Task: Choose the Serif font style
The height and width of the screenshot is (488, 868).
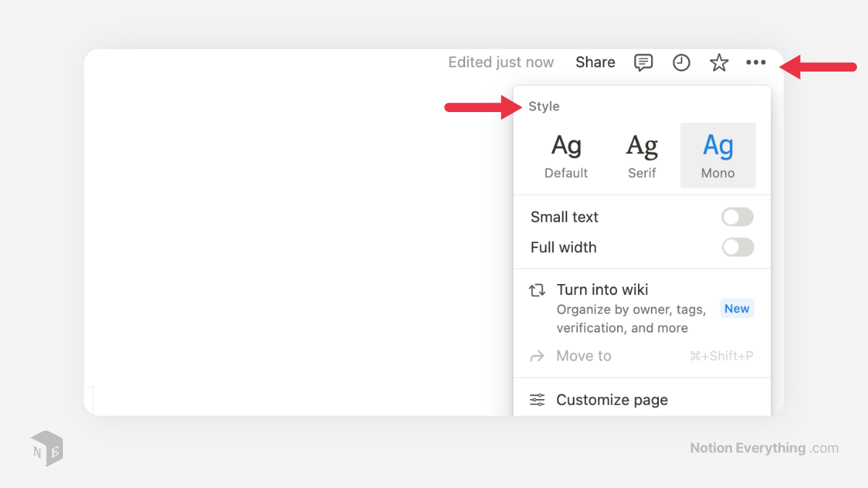Action: (642, 155)
